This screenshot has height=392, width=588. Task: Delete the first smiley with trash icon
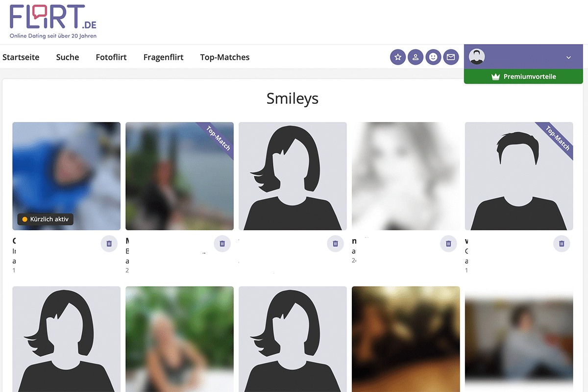(109, 244)
